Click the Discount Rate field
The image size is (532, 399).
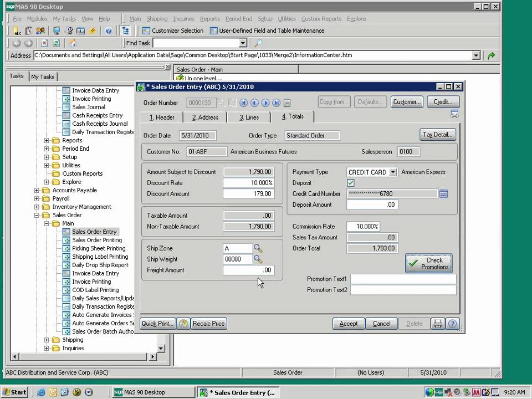[248, 183]
